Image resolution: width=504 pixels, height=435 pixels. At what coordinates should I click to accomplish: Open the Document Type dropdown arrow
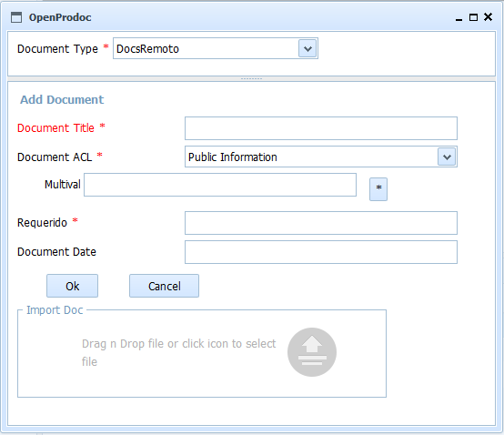pos(307,49)
